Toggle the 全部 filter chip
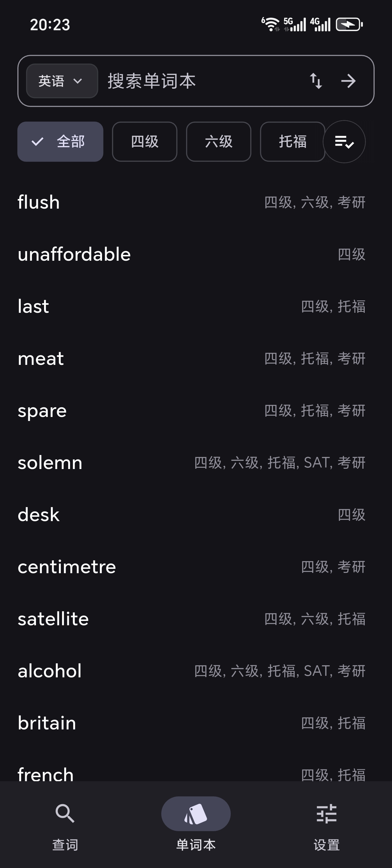 [x=60, y=142]
